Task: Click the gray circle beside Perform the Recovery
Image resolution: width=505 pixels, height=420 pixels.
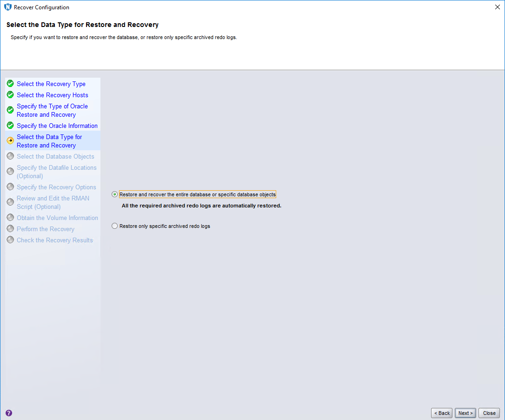Action: (10, 229)
